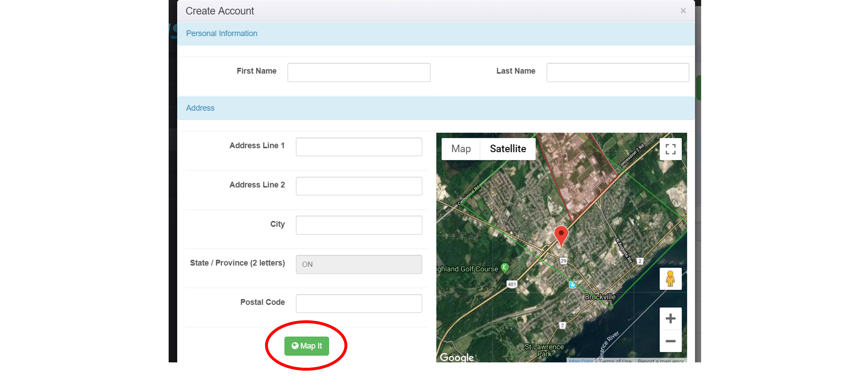
Task: Click the Last Name input field
Action: coord(617,72)
